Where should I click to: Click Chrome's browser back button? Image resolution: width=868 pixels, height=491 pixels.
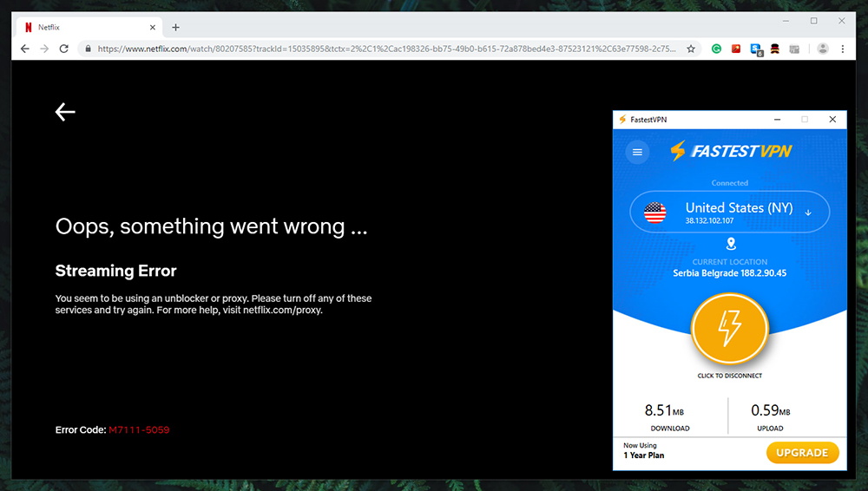click(25, 49)
